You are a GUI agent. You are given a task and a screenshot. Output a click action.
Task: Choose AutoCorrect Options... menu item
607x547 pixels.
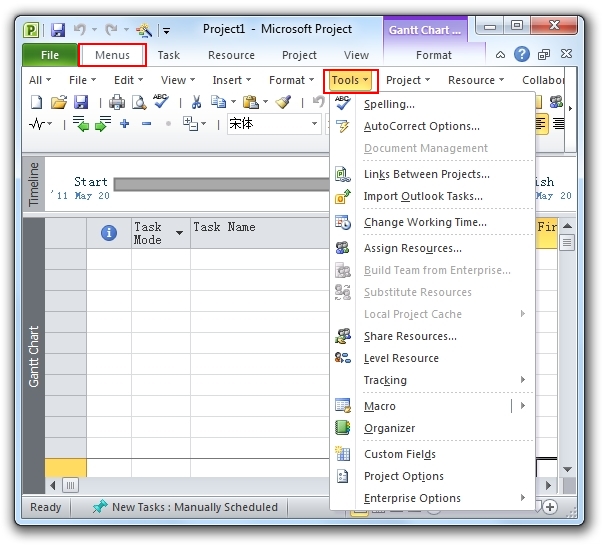433,126
